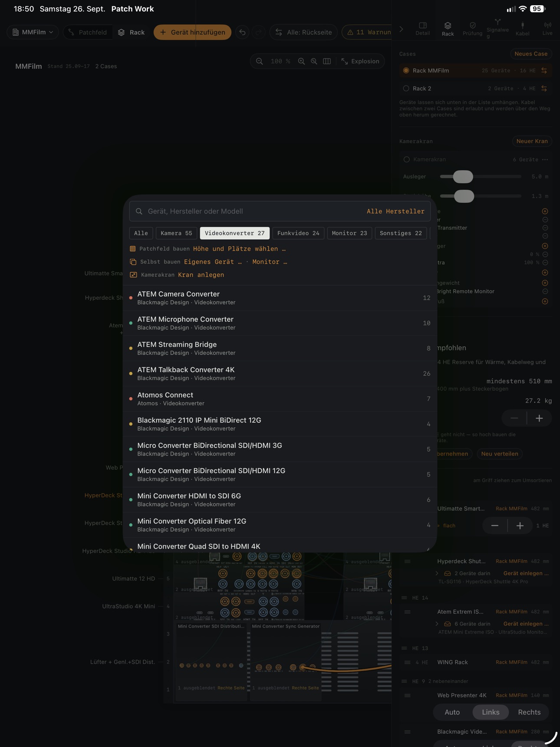Click the drag handle of Atem Extrem IS... row
The width and height of the screenshot is (560, 747).
pyautogui.click(x=407, y=611)
